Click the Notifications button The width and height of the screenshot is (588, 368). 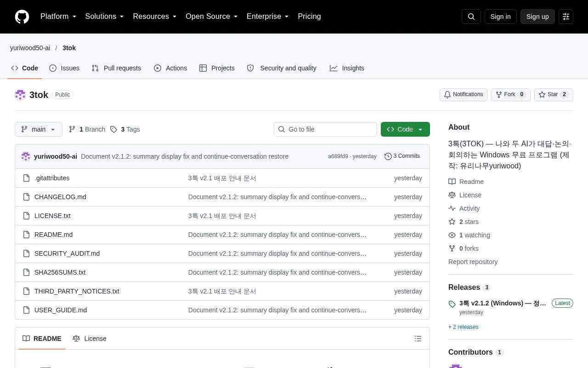464,95
